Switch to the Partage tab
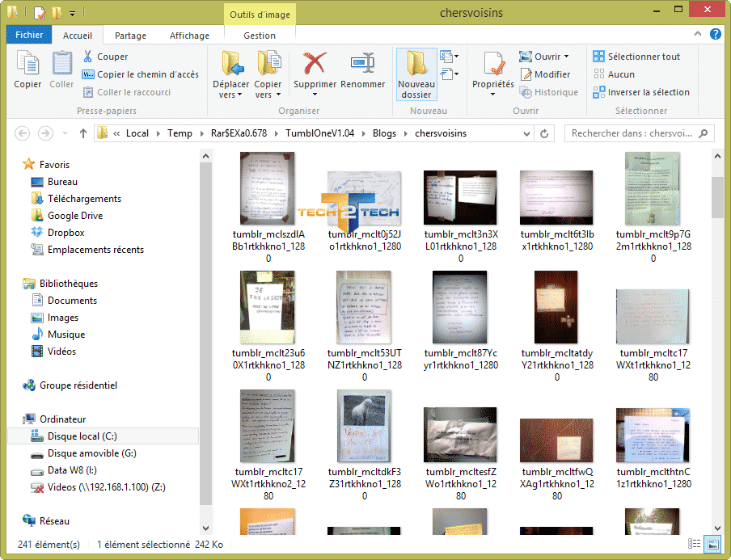Viewport: 731px width, 560px height. click(130, 36)
